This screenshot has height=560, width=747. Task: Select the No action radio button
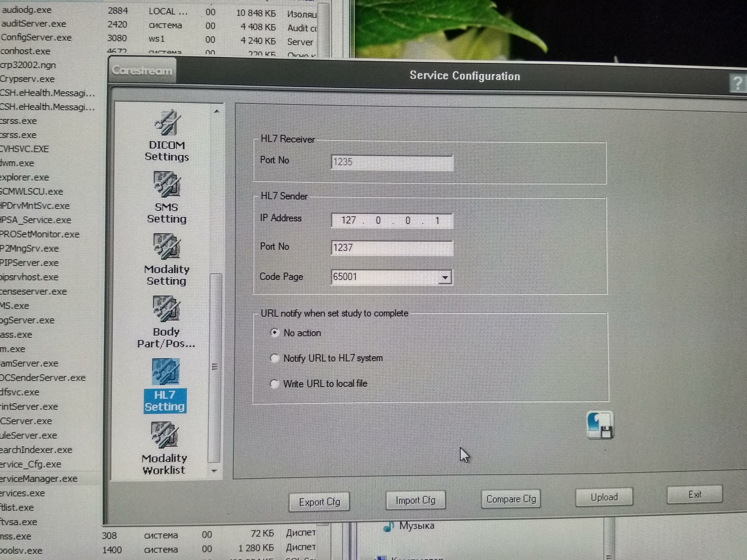pos(275,333)
